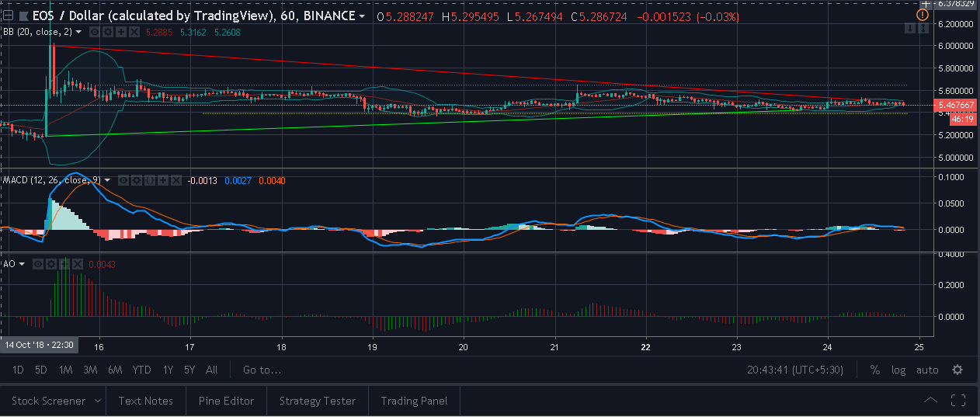
Task: Toggle percent scale with % button
Action: 875,370
